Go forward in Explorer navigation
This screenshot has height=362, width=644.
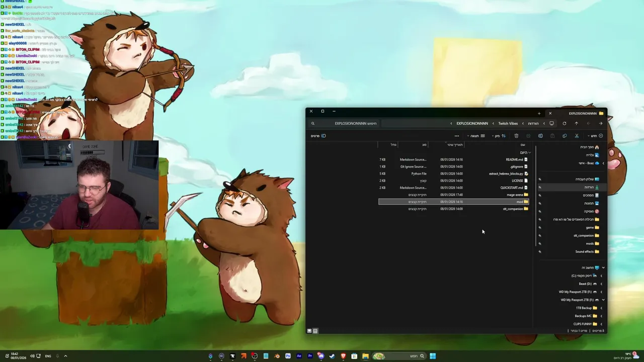pos(589,123)
